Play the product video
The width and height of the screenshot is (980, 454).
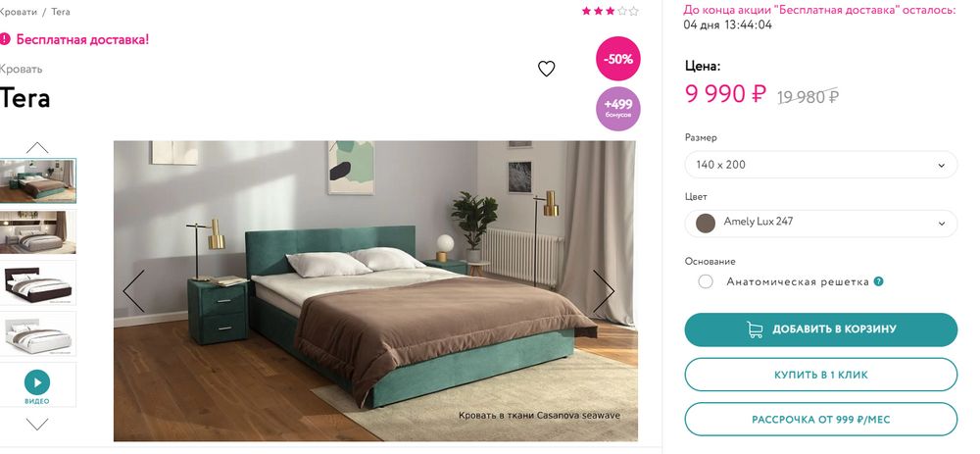pyautogui.click(x=37, y=382)
